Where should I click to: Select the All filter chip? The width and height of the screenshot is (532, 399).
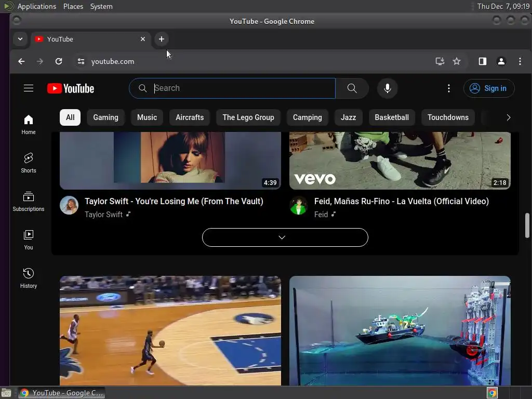pos(70,117)
